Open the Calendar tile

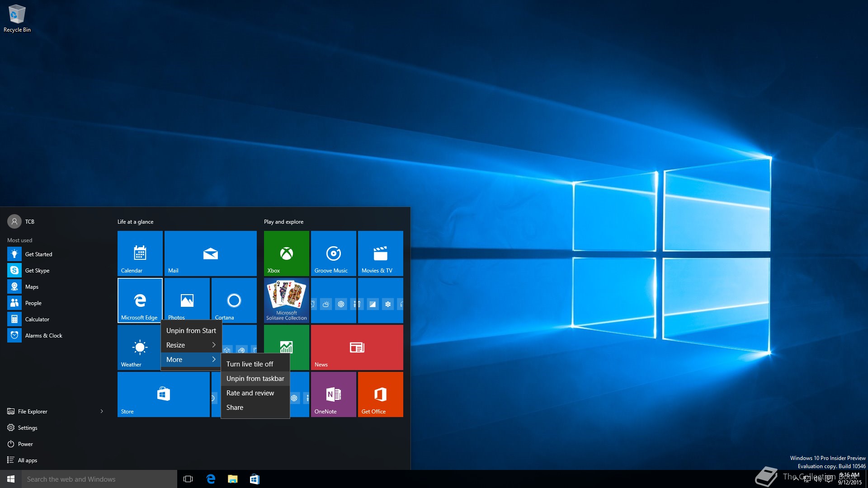(140, 253)
